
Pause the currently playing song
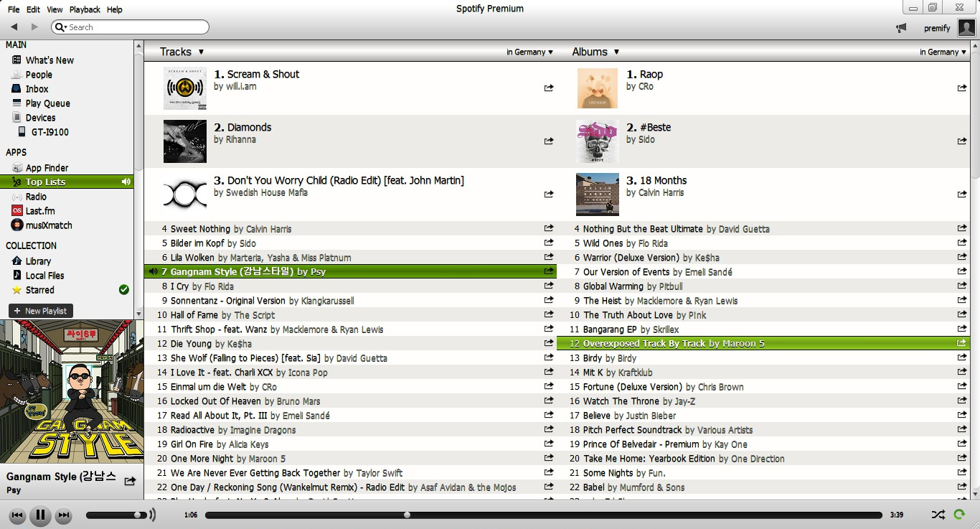coord(40,515)
